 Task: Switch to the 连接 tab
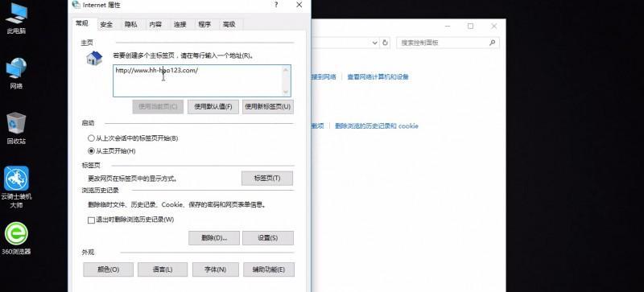tap(180, 25)
